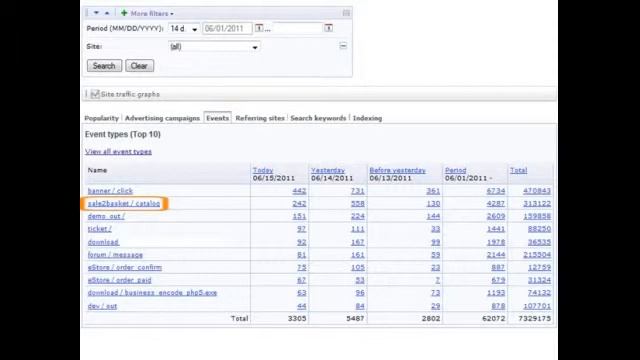Click the Period column header link

coord(456,170)
